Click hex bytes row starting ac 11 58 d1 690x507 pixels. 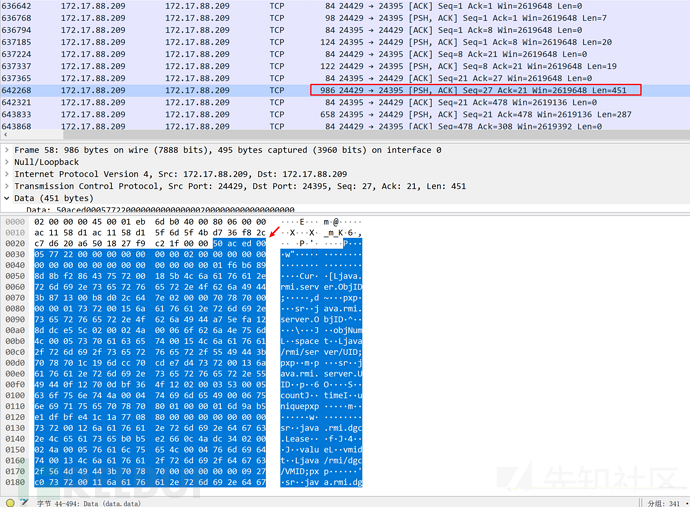(x=150, y=233)
